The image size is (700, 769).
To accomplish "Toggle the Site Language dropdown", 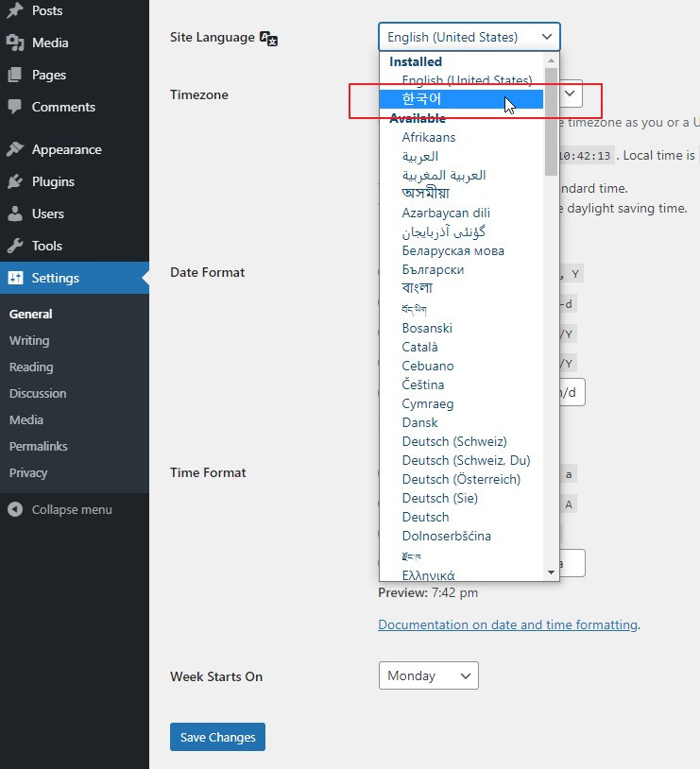I will (469, 37).
